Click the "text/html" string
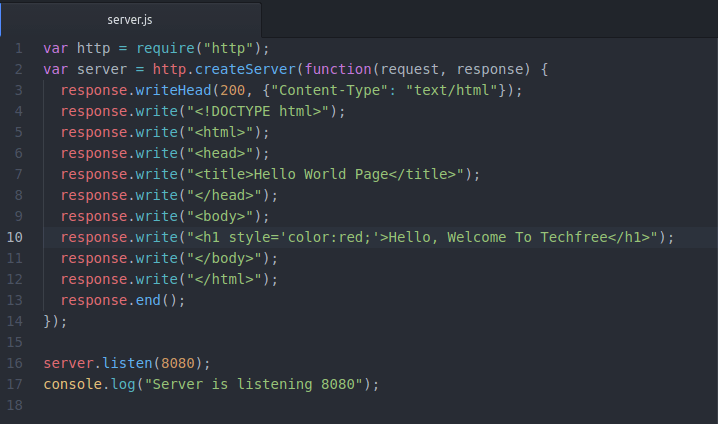Viewport: 718px width, 424px height. point(452,90)
